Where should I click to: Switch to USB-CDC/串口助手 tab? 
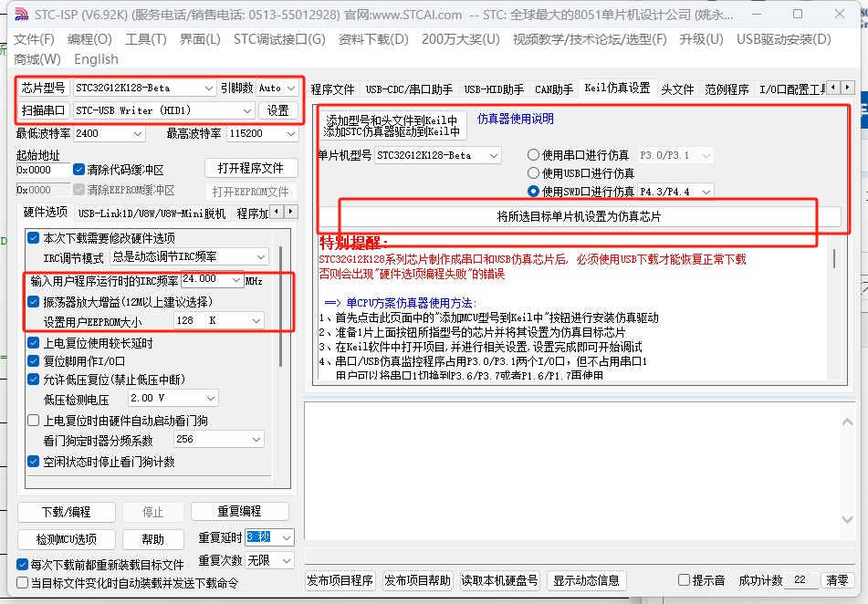[x=409, y=89]
